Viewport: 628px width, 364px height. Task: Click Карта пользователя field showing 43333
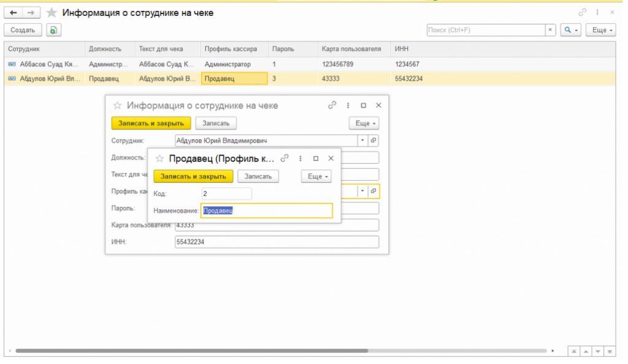pyautogui.click(x=277, y=226)
